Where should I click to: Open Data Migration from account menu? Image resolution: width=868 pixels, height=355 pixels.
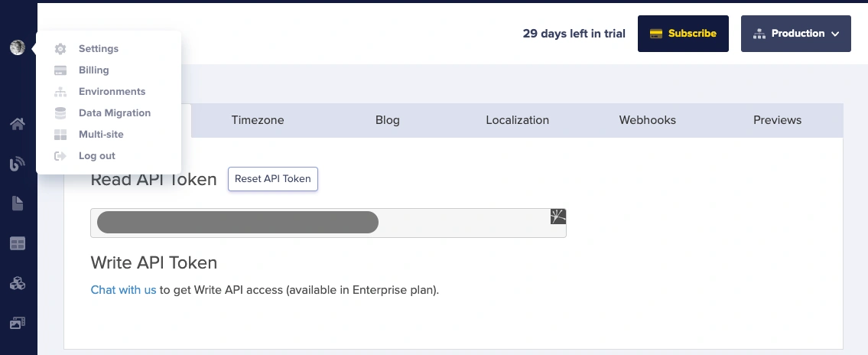tap(114, 113)
